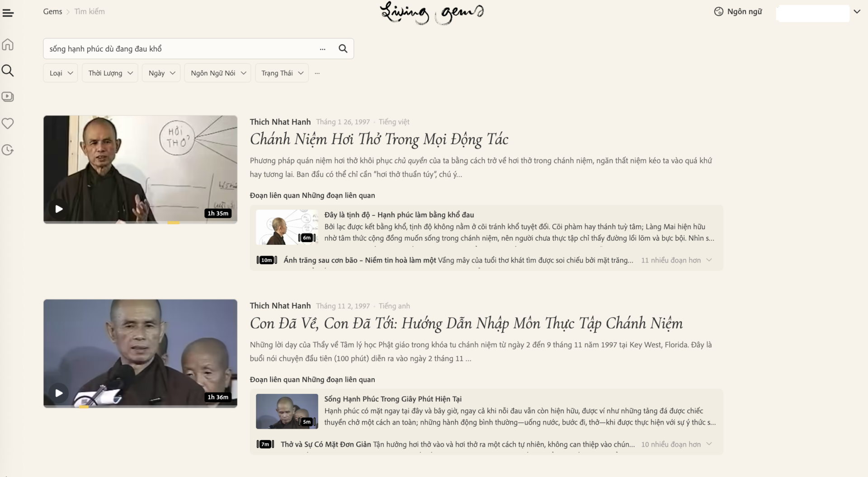
Task: Play the Chánh Niệm Hơi Thở video
Action: pyautogui.click(x=59, y=209)
